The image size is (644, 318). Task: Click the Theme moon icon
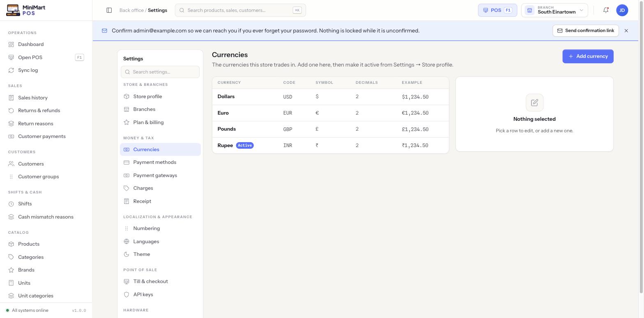pyautogui.click(x=126, y=254)
